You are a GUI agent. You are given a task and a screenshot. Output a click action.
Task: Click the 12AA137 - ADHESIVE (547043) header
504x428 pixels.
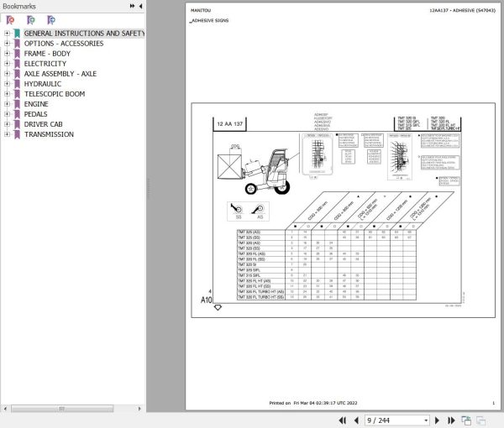(x=463, y=10)
